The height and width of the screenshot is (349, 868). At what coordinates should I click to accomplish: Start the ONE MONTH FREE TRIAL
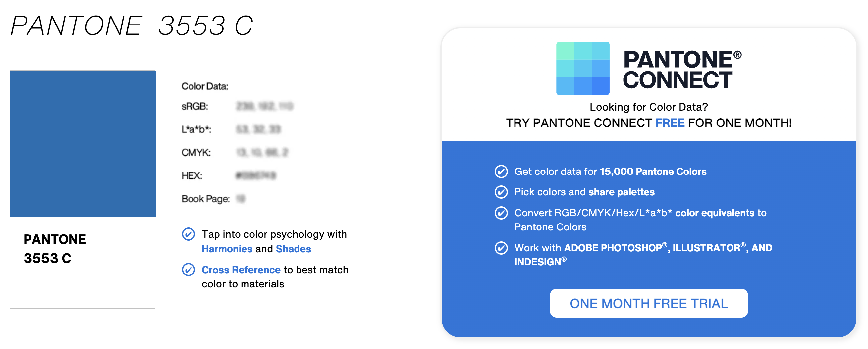(x=649, y=303)
